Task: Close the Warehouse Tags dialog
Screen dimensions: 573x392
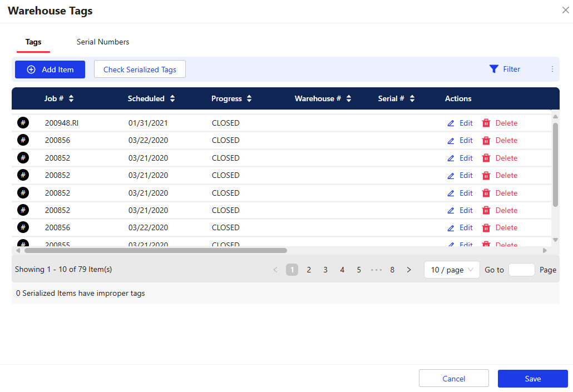Action: pos(565,10)
